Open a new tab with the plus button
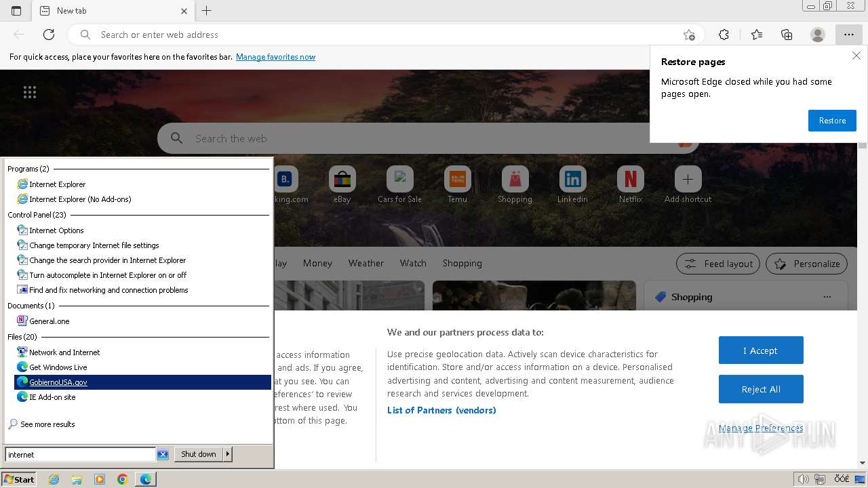Image resolution: width=868 pixels, height=488 pixels. point(207,11)
